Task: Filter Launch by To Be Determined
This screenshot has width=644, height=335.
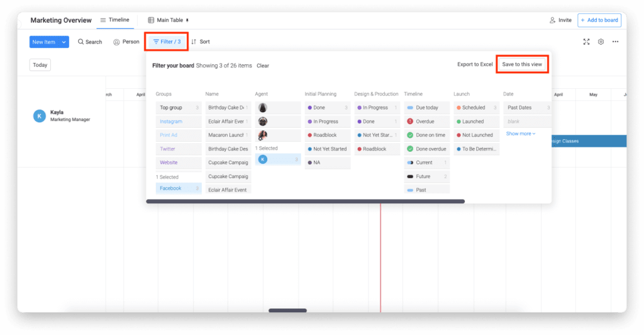Action: (x=477, y=149)
